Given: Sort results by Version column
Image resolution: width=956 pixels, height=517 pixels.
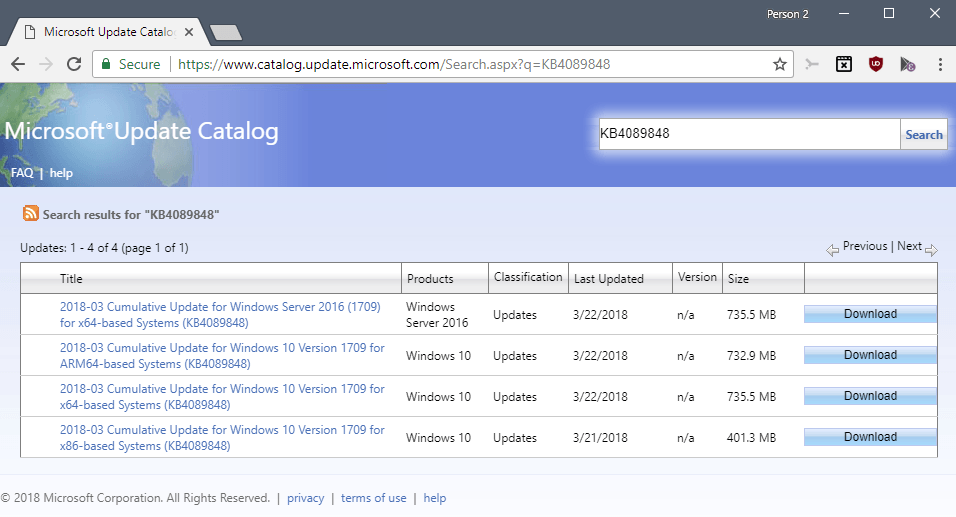Looking at the screenshot, I should pos(697,277).
